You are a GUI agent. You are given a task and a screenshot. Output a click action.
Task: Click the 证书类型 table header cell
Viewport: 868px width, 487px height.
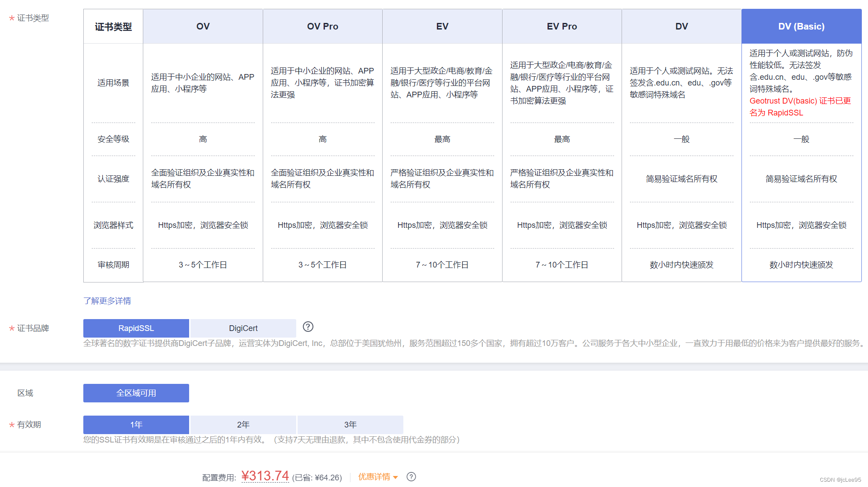click(113, 26)
